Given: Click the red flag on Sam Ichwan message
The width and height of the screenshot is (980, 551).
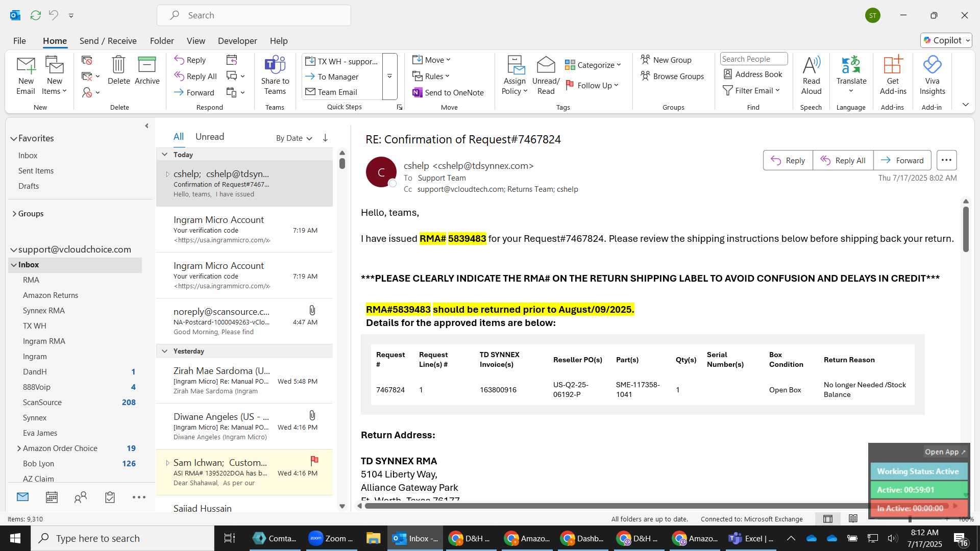Looking at the screenshot, I should [314, 460].
